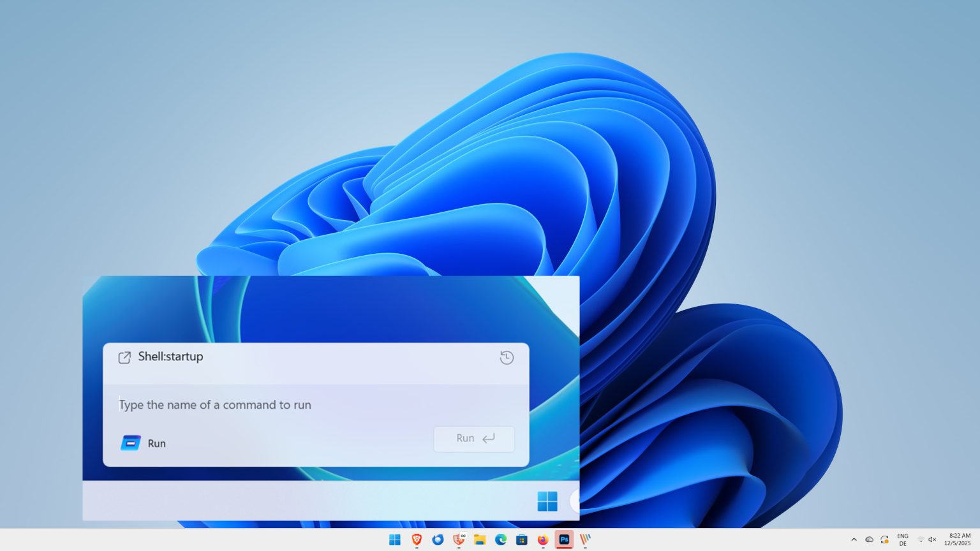This screenshot has width=980, height=551.
Task: Click the sync status tray icon
Action: [884, 540]
